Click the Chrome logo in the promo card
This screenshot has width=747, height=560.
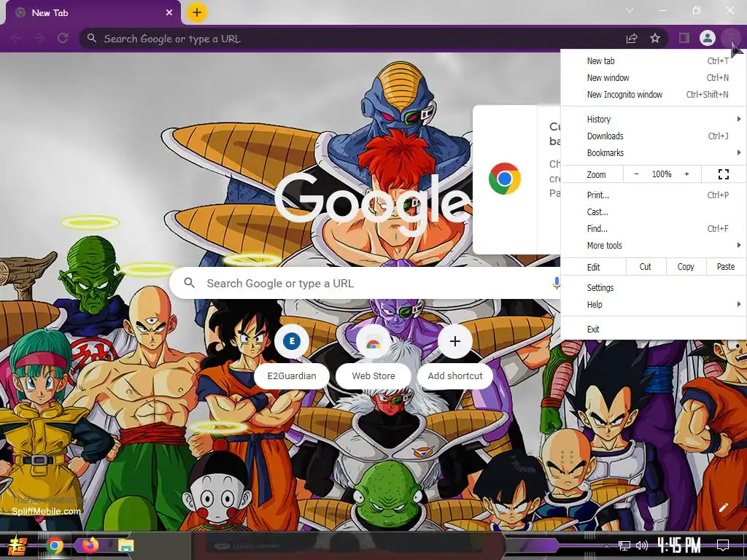(x=505, y=179)
